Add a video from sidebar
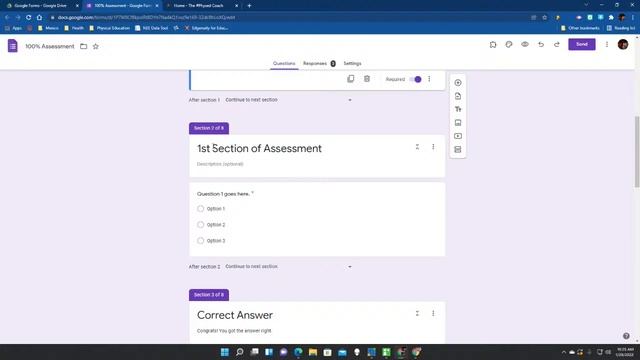 (458, 136)
